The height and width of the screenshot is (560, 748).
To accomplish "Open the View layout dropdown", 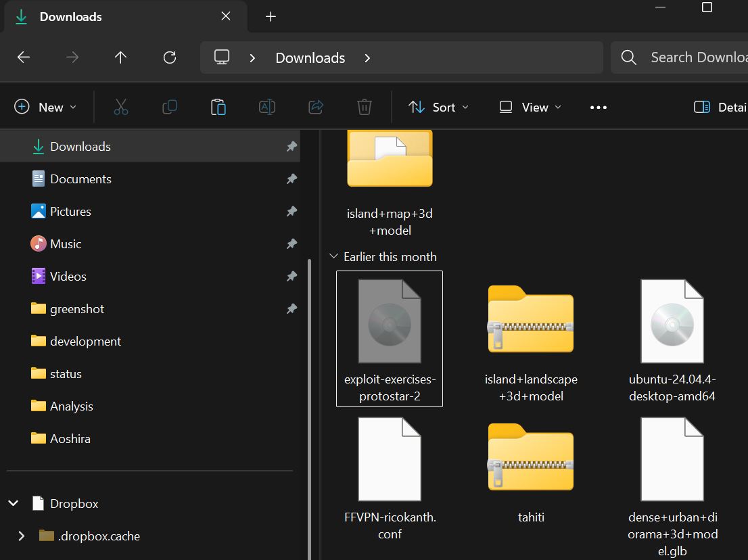I will coord(530,107).
